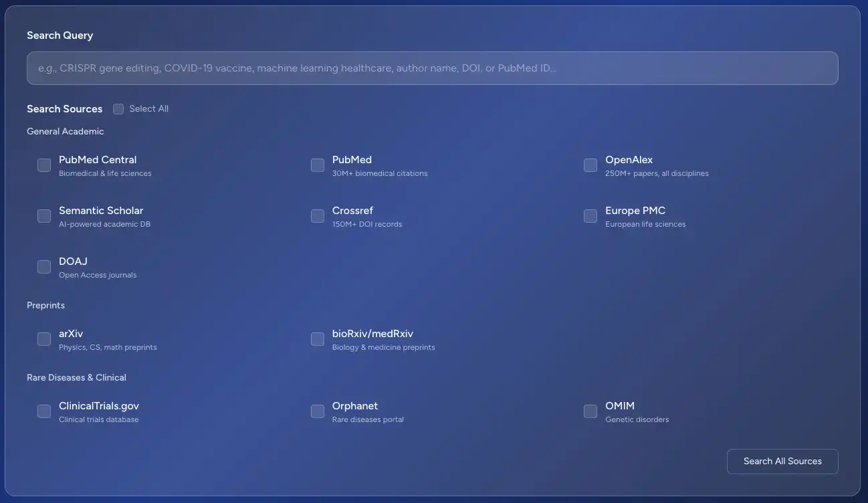Click the "150M+ DOI records" description
This screenshot has width=868, height=503.
[x=367, y=225]
